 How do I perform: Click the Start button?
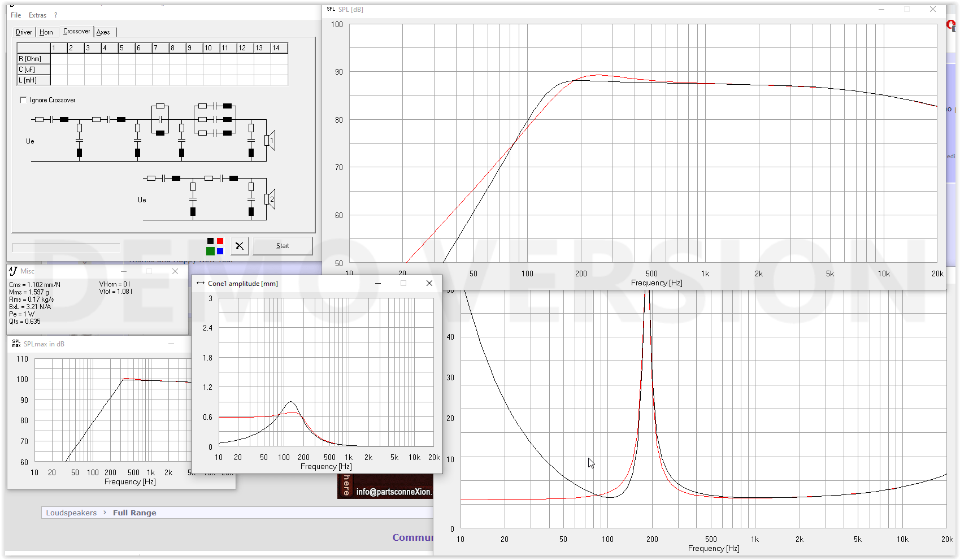283,246
